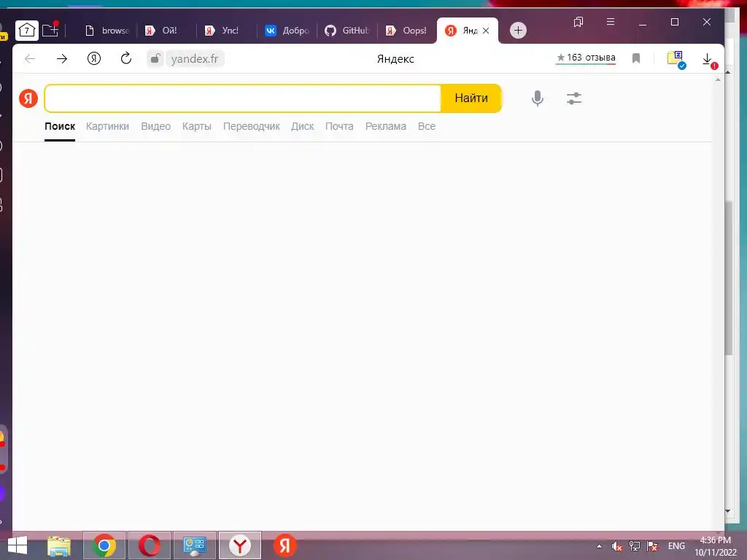Open Видео search category
747x560 pixels.
pos(156,126)
